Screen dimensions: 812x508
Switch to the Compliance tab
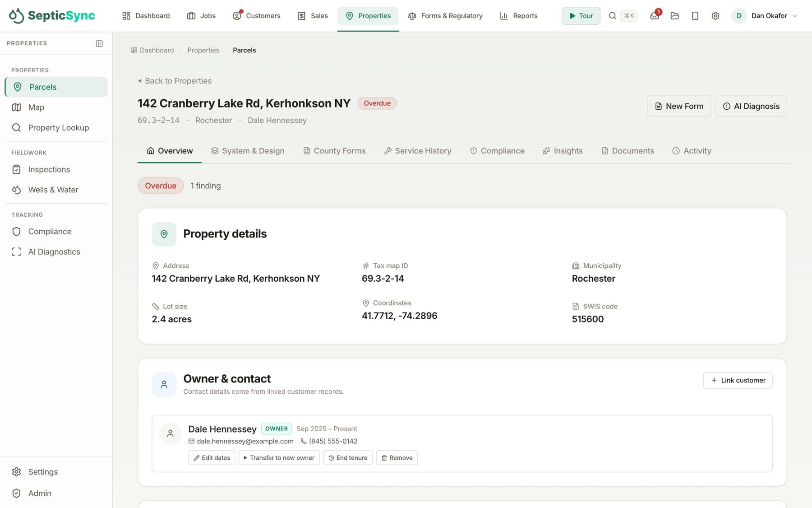497,151
